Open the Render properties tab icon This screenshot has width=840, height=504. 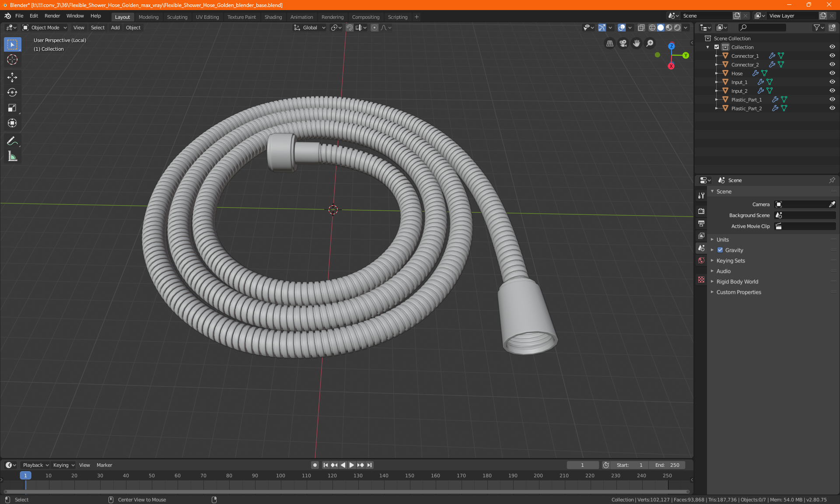click(701, 211)
